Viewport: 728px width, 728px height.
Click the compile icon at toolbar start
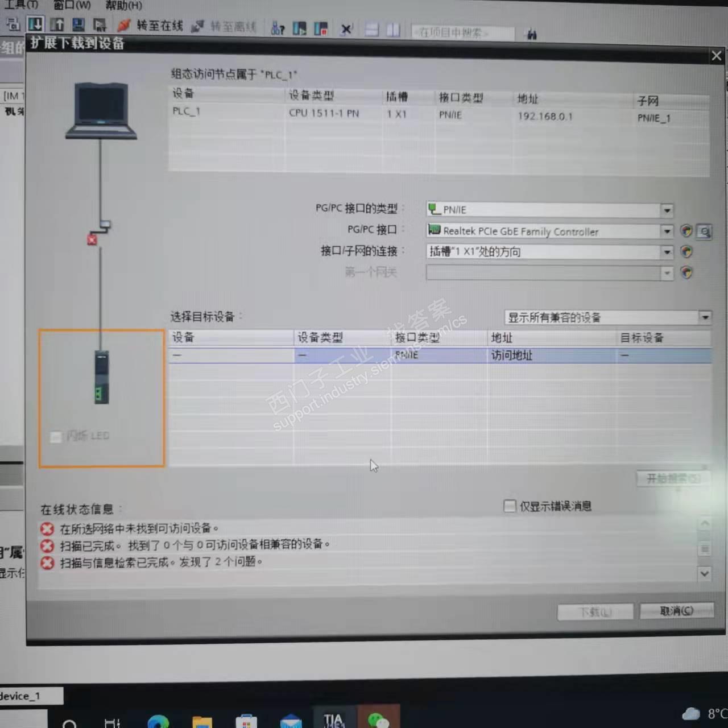pos(13,23)
